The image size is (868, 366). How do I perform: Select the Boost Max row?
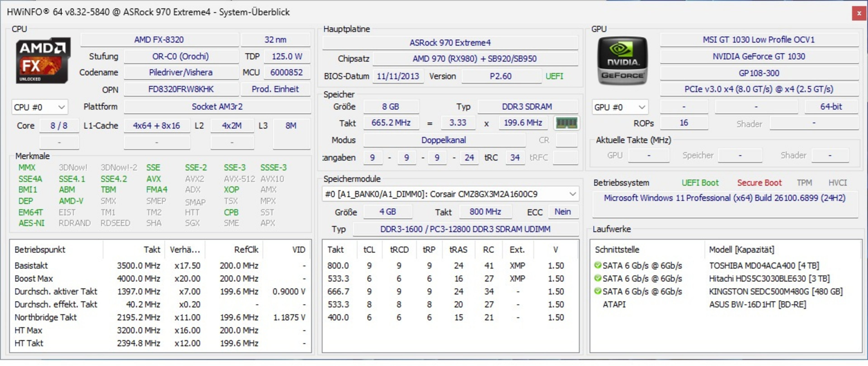pyautogui.click(x=34, y=279)
